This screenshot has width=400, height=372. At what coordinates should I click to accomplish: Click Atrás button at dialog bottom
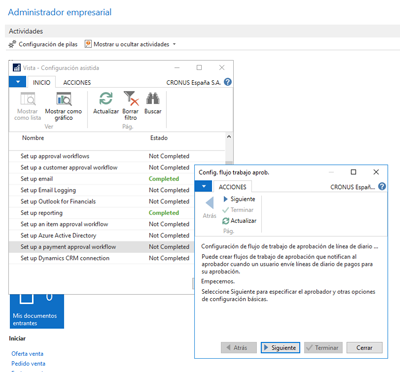(x=239, y=348)
